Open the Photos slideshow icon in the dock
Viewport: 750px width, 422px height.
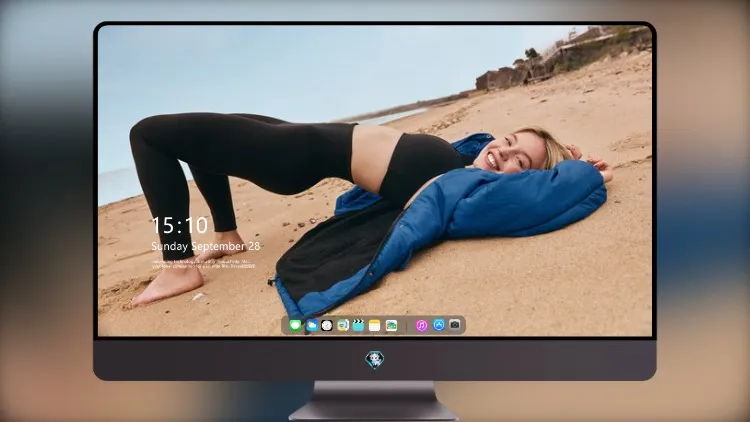point(391,326)
